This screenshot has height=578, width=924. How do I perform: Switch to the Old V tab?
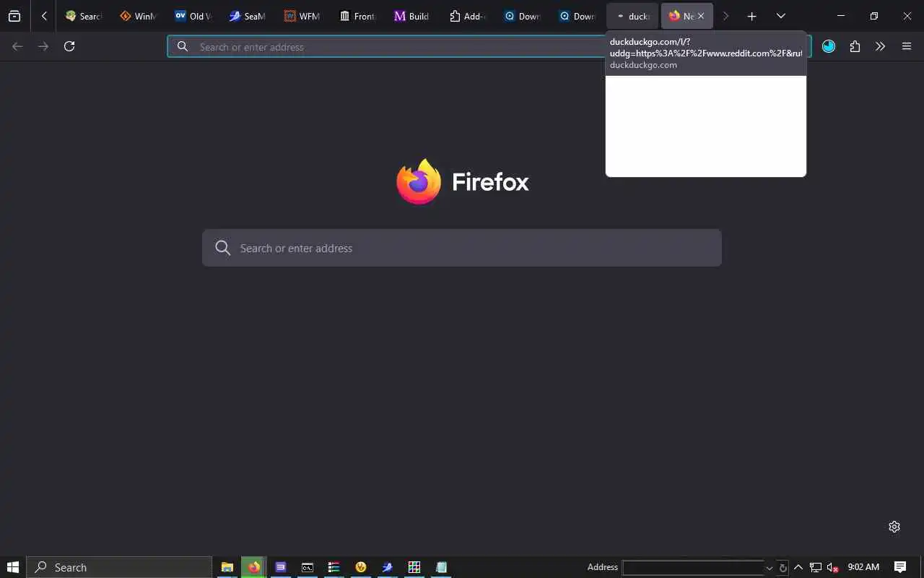click(x=193, y=16)
